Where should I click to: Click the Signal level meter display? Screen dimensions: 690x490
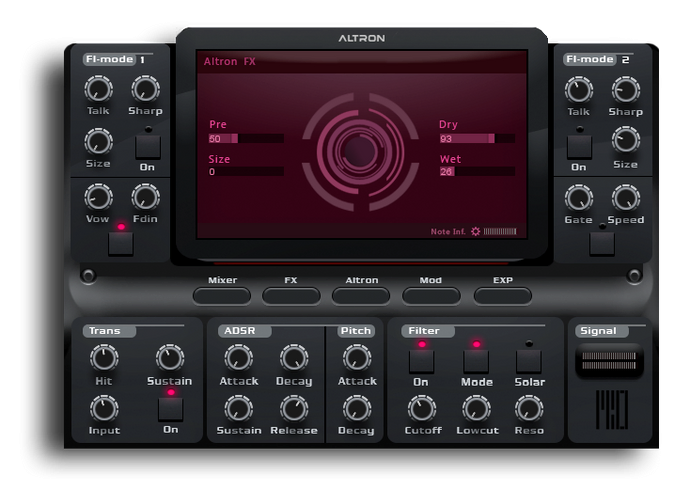[x=609, y=361]
